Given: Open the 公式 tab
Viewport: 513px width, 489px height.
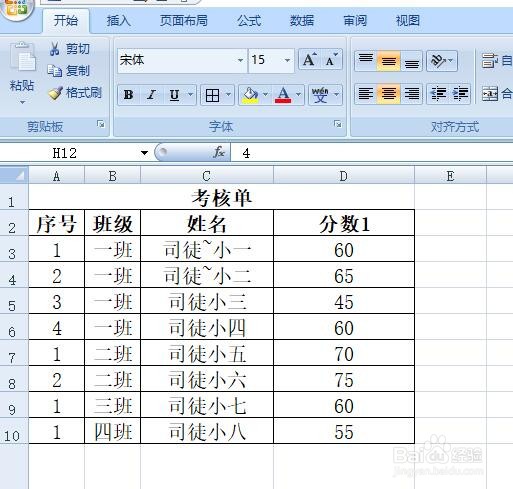Looking at the screenshot, I should click(249, 21).
